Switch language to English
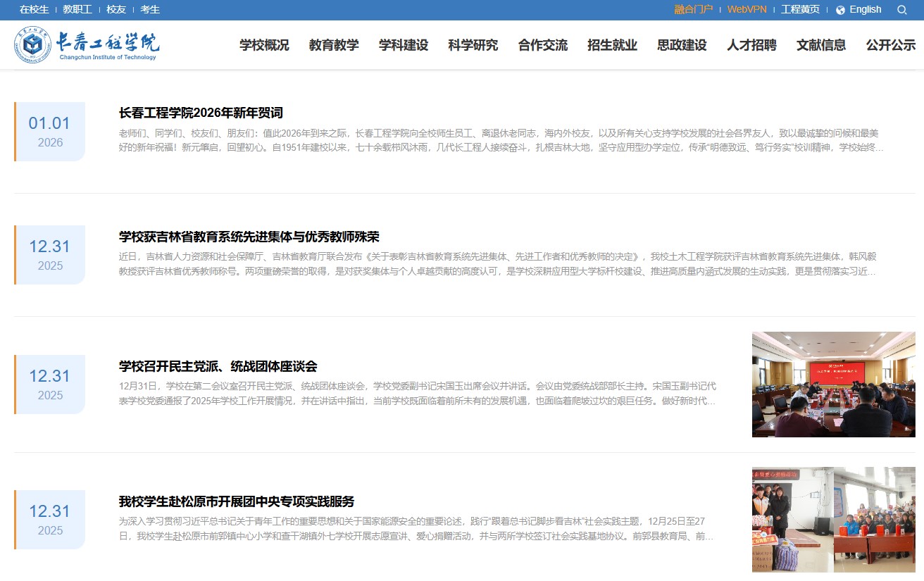This screenshot has height=581, width=924. tap(865, 9)
